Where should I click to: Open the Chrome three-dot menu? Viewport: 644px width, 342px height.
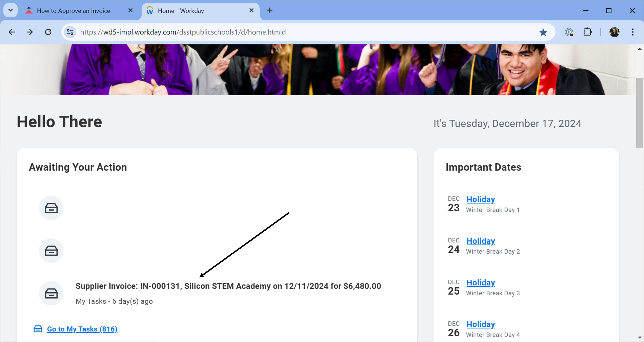click(x=633, y=32)
